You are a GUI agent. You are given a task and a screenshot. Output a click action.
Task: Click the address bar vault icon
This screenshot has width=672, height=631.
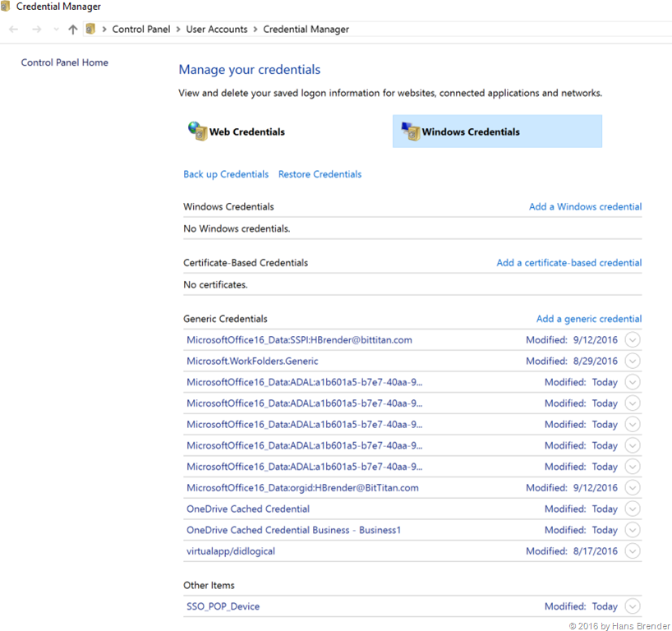coord(91,30)
